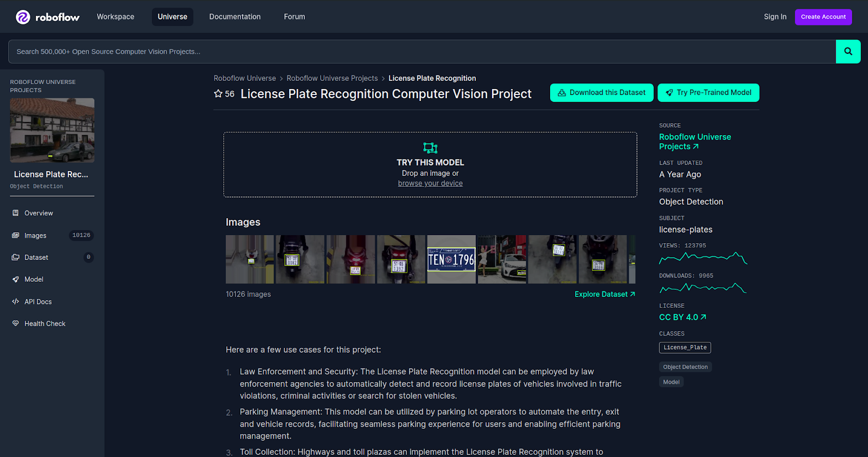Screen dimensions: 868x457
Task: Click the Model tag chip
Action: 671,382
